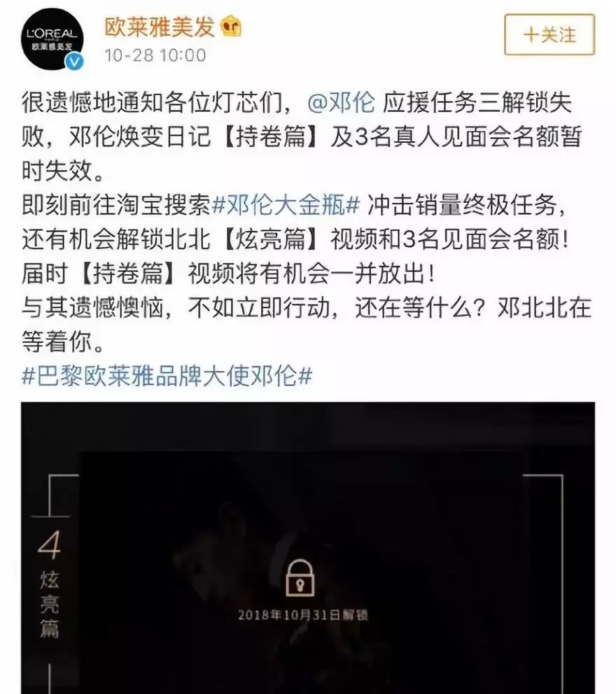The width and height of the screenshot is (616, 694).
Task: Click the 等着你 closing line
Action: pos(62,342)
